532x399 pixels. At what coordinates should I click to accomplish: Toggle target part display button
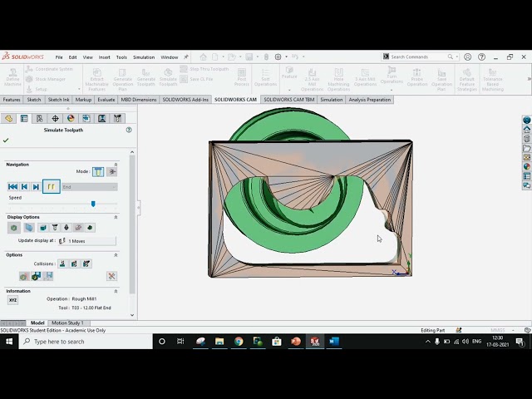tap(29, 228)
